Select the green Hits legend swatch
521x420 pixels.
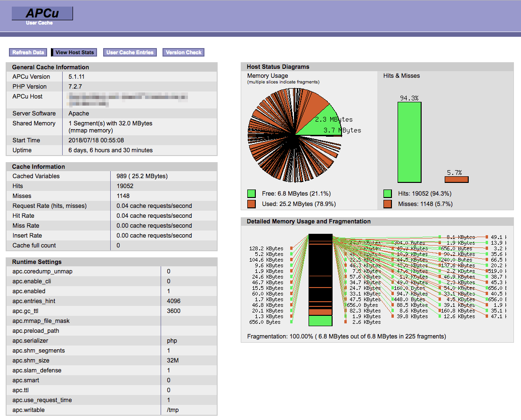coord(388,194)
